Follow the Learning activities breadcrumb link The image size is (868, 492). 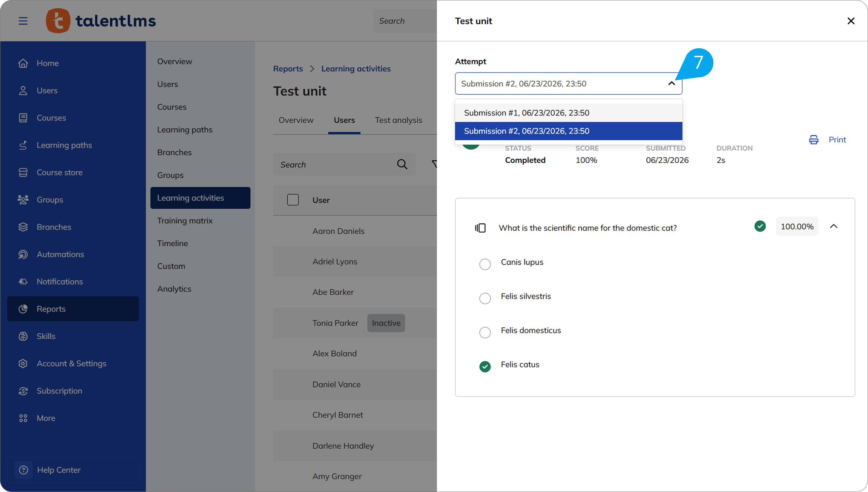tap(356, 69)
